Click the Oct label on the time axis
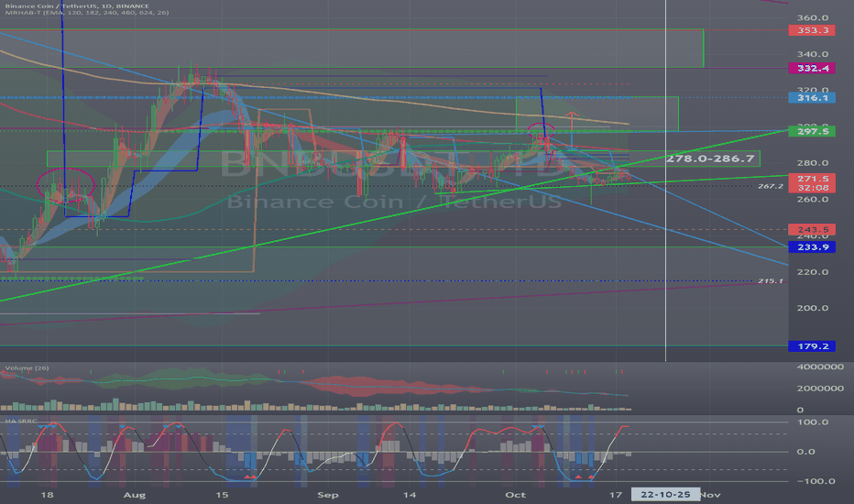Screen dimensions: 854x504 tap(516, 495)
